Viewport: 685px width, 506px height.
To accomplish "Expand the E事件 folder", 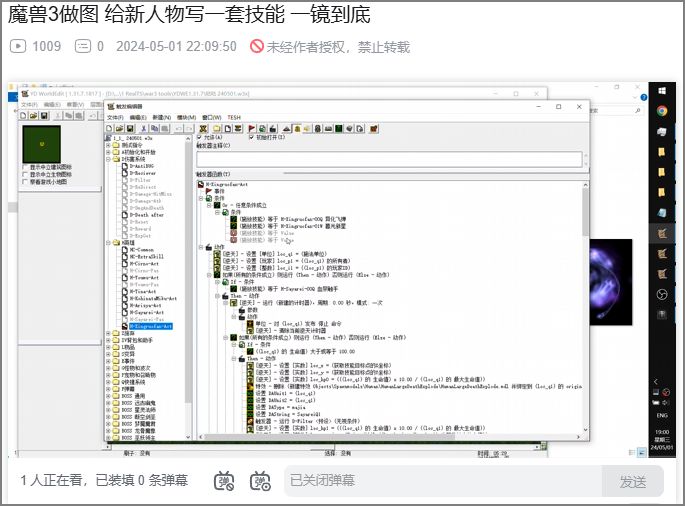I will click(x=108, y=361).
